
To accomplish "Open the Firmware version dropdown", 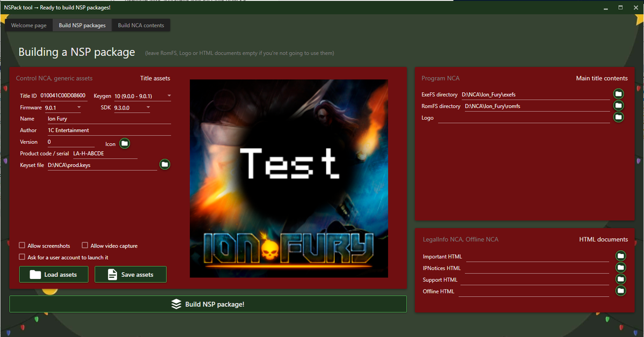I will coord(63,108).
